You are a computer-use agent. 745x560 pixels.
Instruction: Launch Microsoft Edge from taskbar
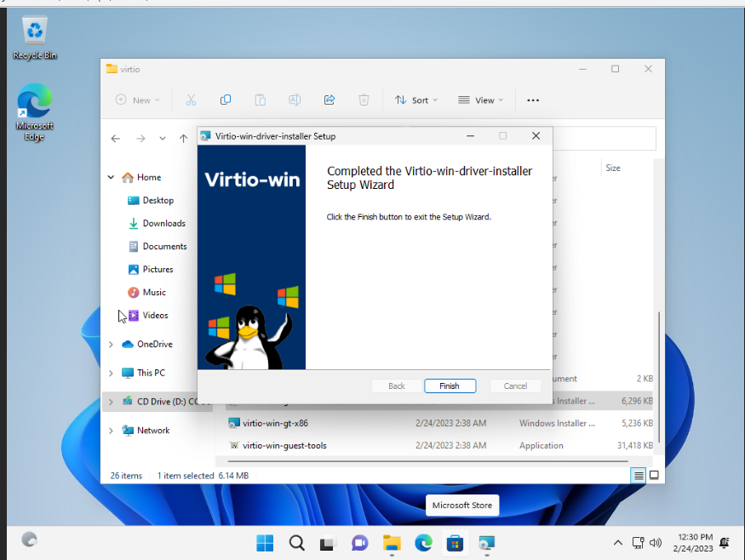(423, 543)
